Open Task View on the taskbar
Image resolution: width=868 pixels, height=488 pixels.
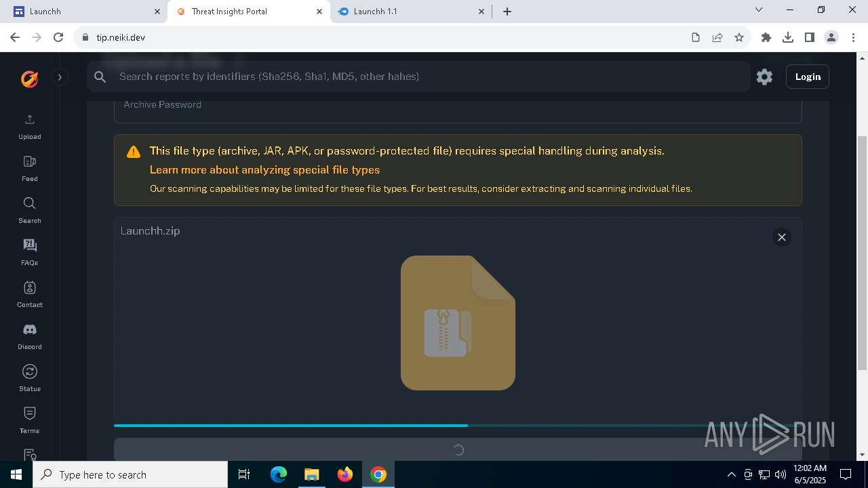pos(244,474)
